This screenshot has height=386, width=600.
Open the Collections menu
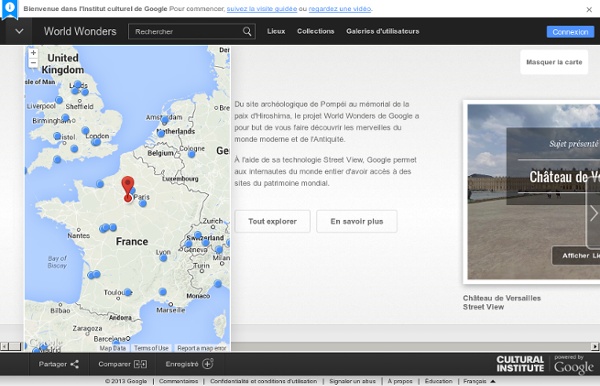coord(316,31)
